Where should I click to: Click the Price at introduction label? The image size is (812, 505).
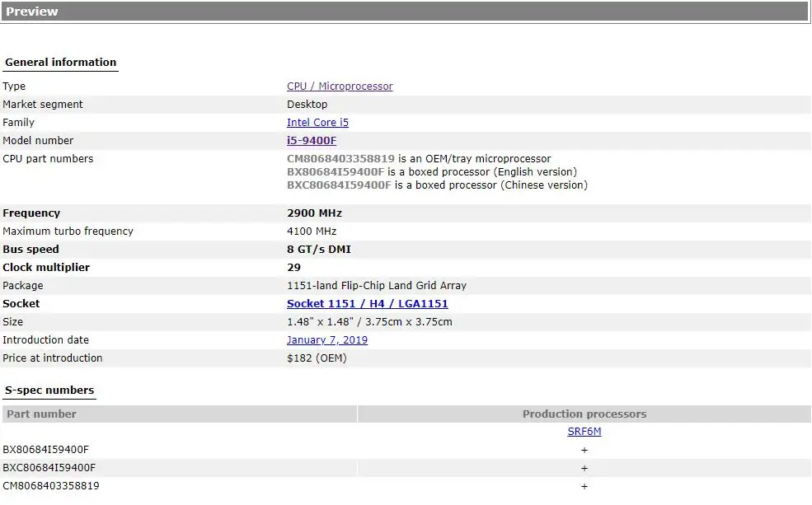click(52, 358)
